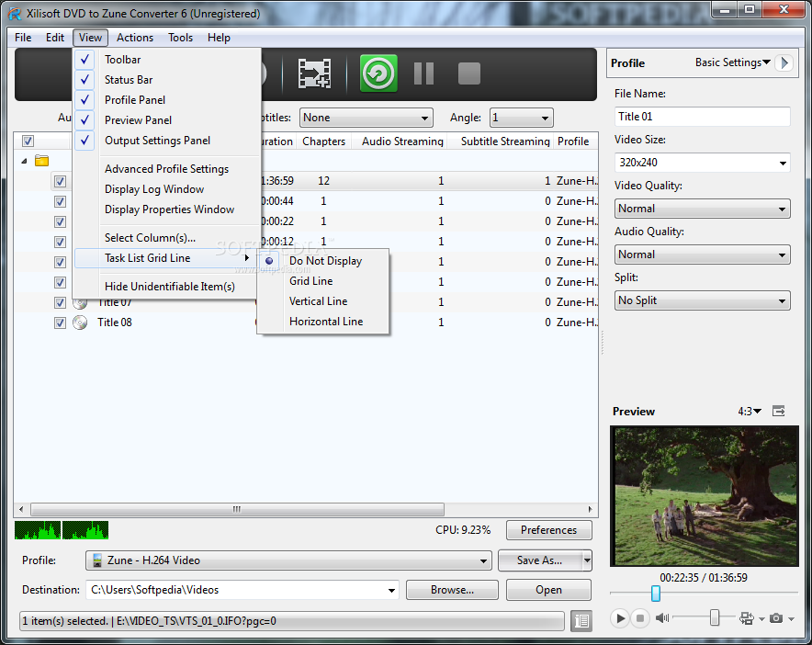Uncheck the Title 08 checkbox

click(60, 322)
